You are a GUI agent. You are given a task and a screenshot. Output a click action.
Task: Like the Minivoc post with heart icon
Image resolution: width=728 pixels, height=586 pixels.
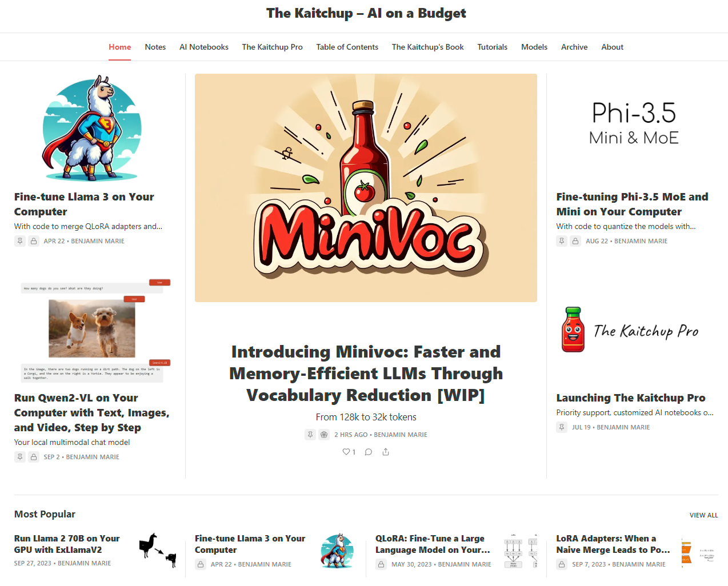(x=349, y=452)
